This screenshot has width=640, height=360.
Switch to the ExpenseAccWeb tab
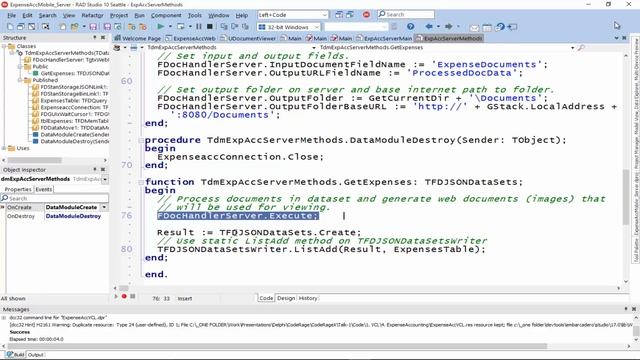click(191, 38)
